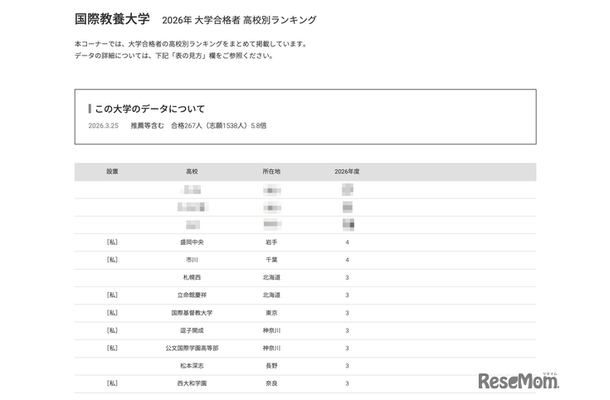Image resolution: width=610 pixels, height=400 pixels.
Task: Select the school name 逗子開成
Action: (x=192, y=331)
